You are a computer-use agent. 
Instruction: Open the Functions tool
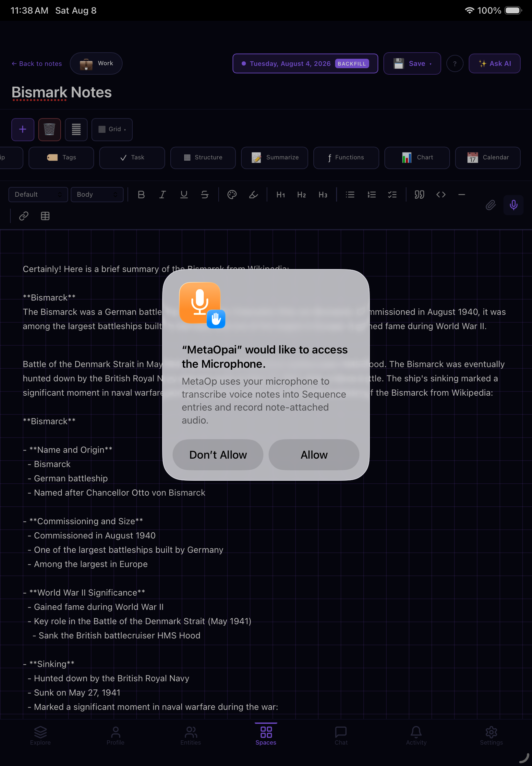[x=346, y=158]
